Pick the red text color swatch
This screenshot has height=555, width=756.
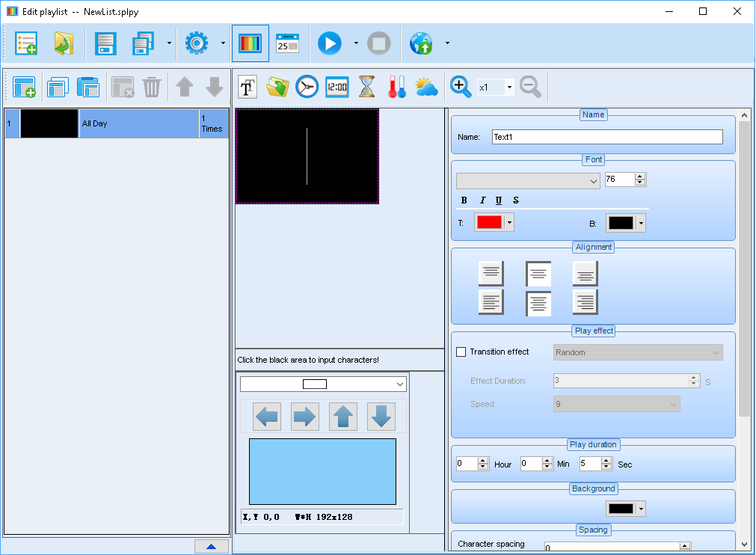489,222
